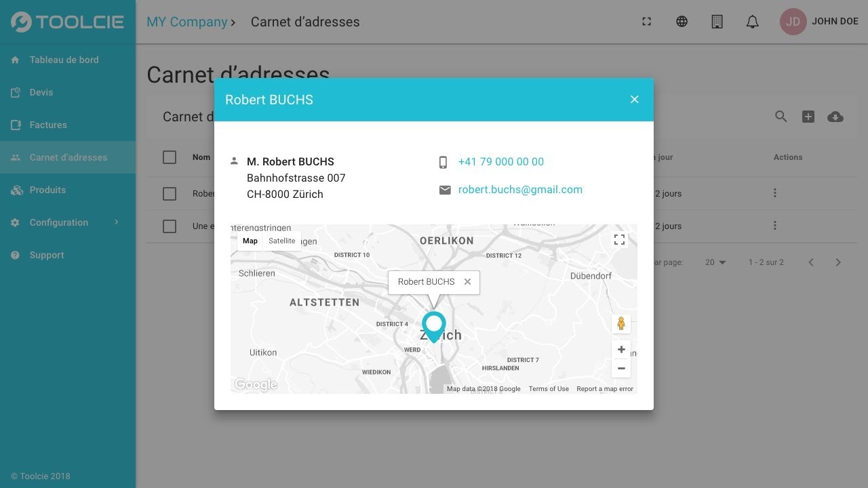The width and height of the screenshot is (868, 488).
Task: Call phone number +41 79 000 00 00
Action: click(x=501, y=161)
